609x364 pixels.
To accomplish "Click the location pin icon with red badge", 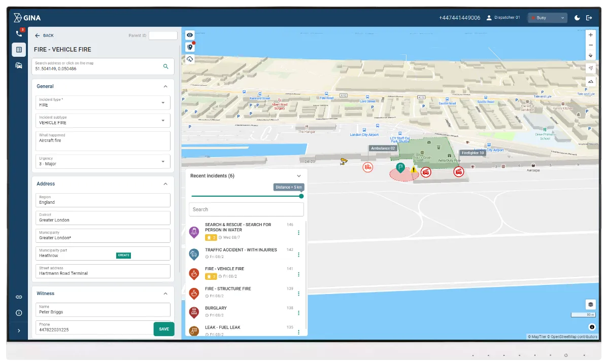I will (189, 47).
